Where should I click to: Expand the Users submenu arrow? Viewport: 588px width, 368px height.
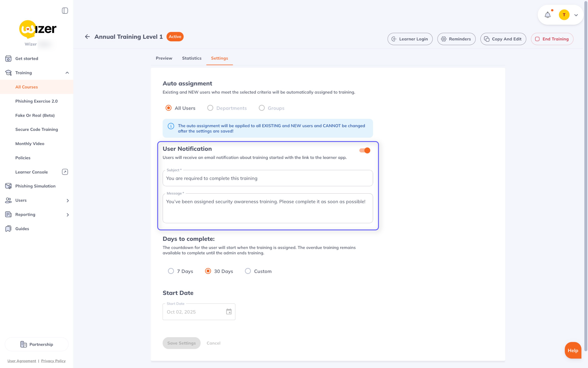(x=68, y=201)
